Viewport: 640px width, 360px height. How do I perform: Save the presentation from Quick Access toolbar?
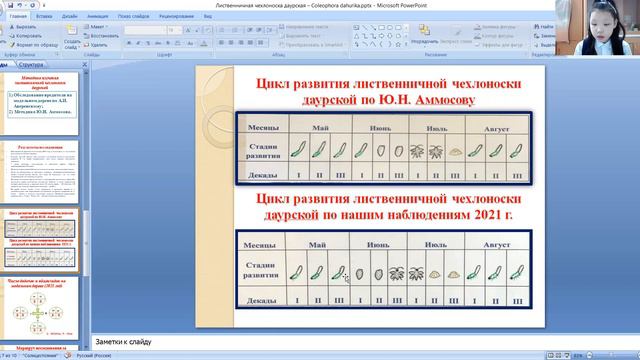point(11,5)
